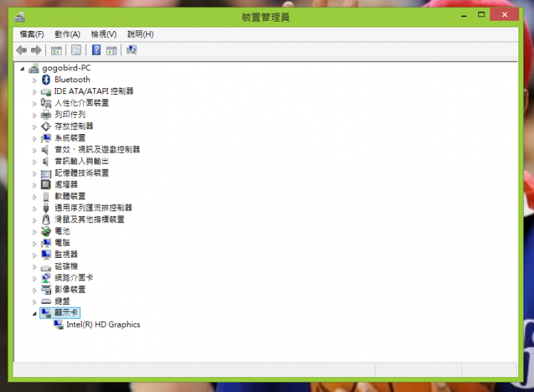Click the keyboard icon for 鍵盤

point(46,302)
